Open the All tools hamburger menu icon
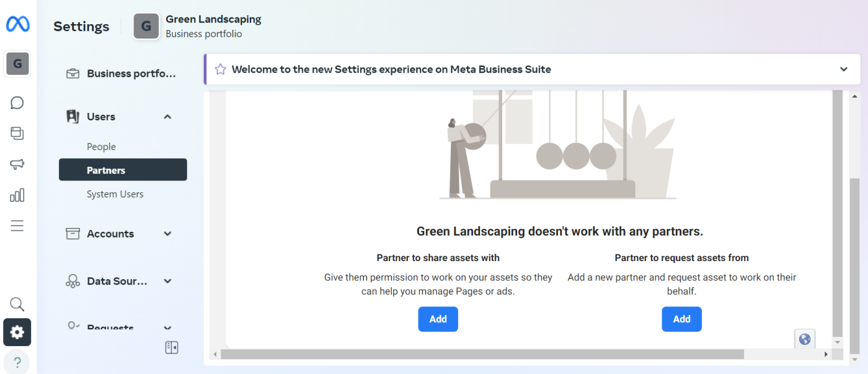868x374 pixels. [17, 226]
